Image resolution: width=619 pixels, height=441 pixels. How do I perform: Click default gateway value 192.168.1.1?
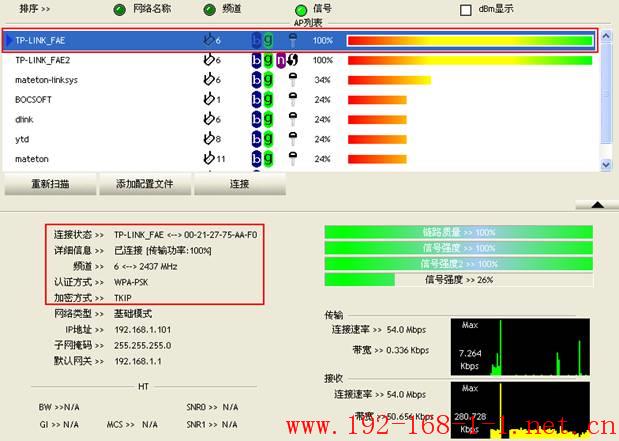coord(138,361)
